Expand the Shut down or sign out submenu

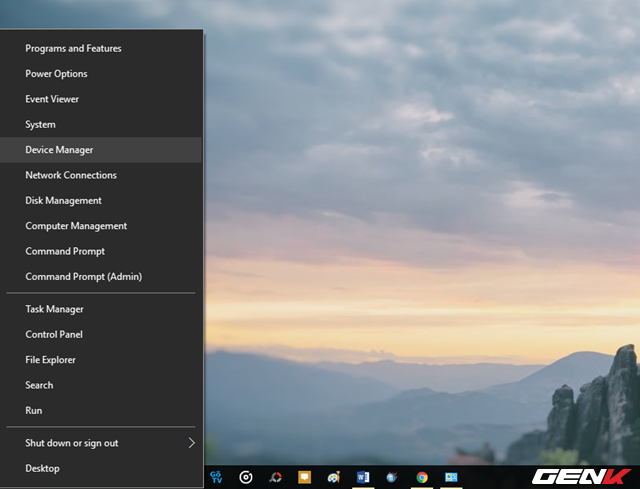[x=101, y=443]
